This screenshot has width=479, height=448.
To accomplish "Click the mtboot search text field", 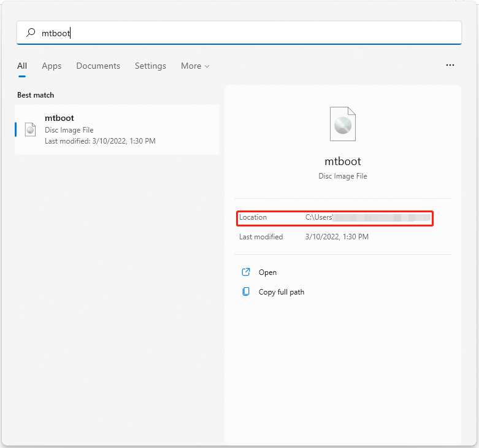I will (239, 33).
